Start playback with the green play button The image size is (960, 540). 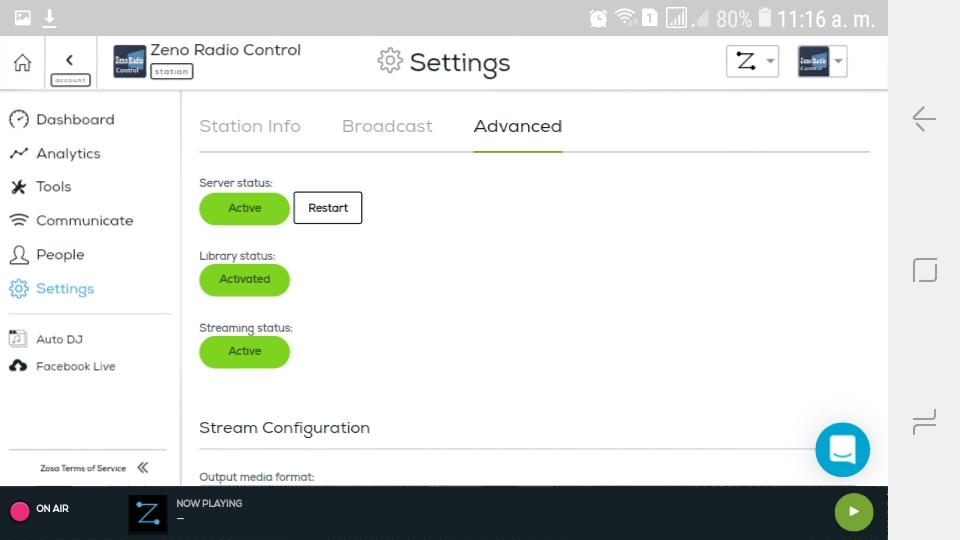pyautogui.click(x=854, y=512)
